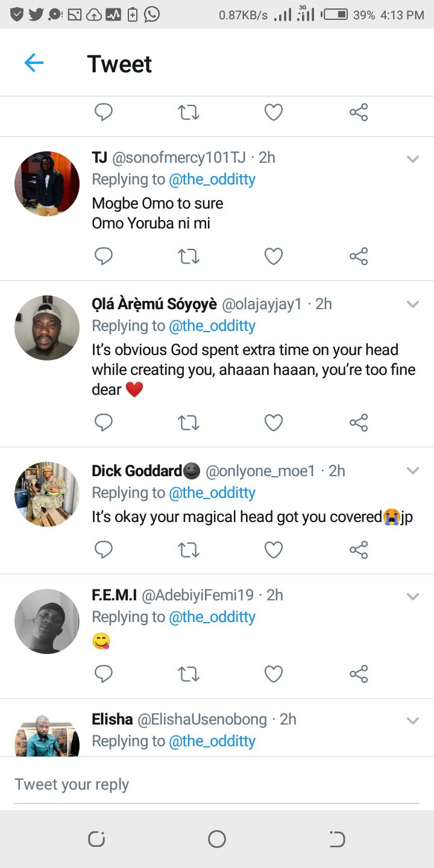Share F.E.M.I's tweet
Screen dimensions: 434x868
[x=359, y=674]
